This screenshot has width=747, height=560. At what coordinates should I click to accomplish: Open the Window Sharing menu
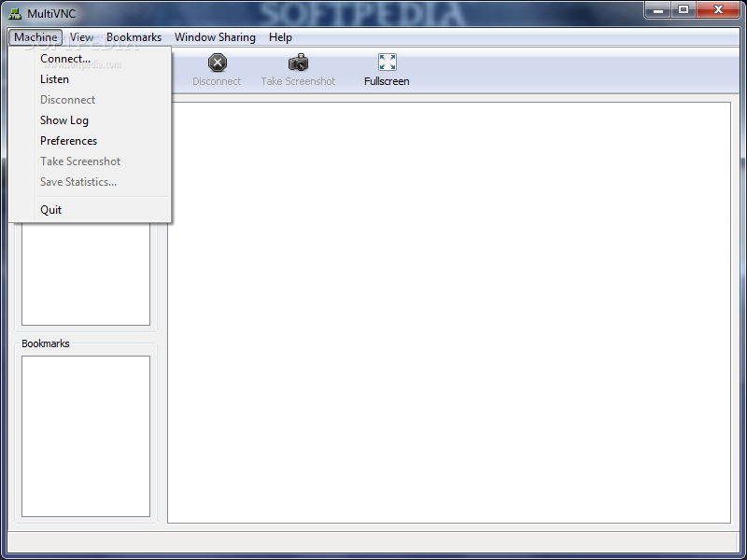pyautogui.click(x=215, y=37)
